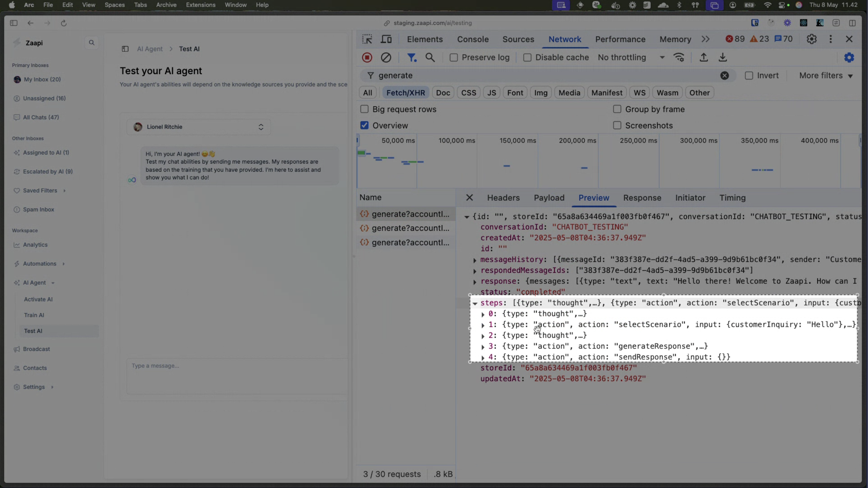This screenshot has width=868, height=488.
Task: Click the 23 warnings counter
Action: click(759, 39)
